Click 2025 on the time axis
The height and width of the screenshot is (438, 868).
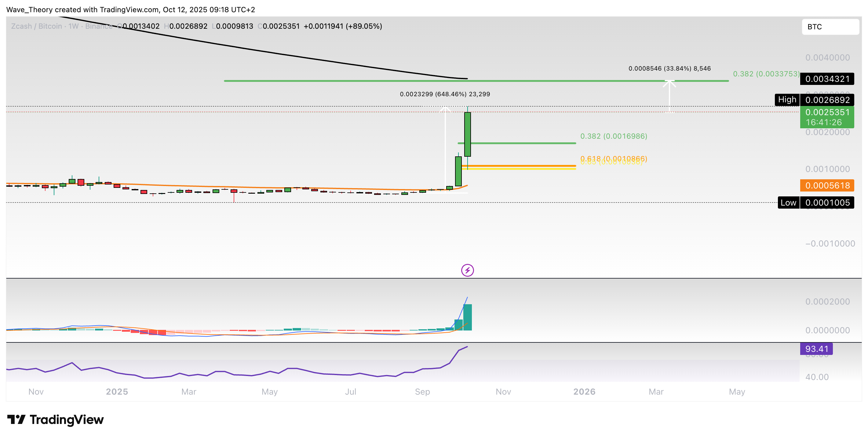coord(117,392)
